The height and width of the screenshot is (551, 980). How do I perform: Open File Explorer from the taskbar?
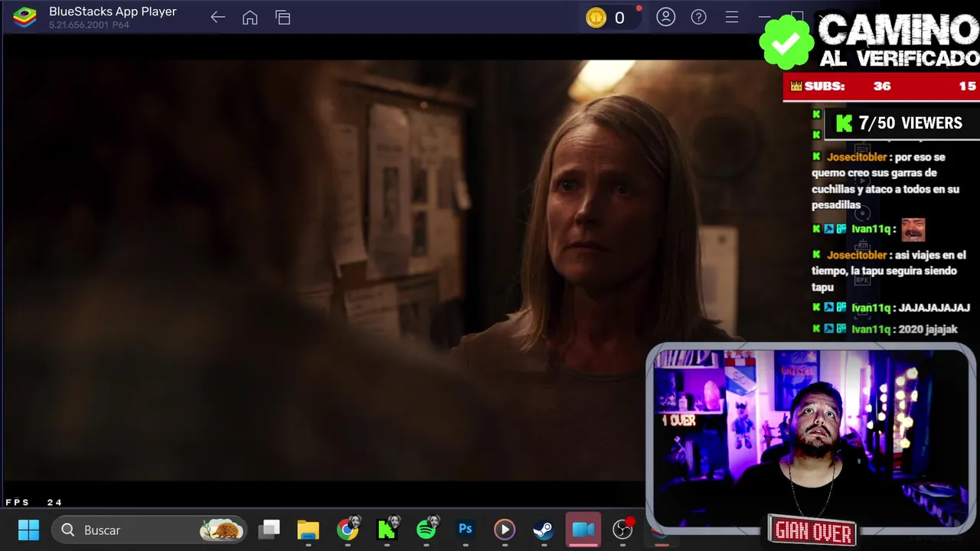[309, 529]
